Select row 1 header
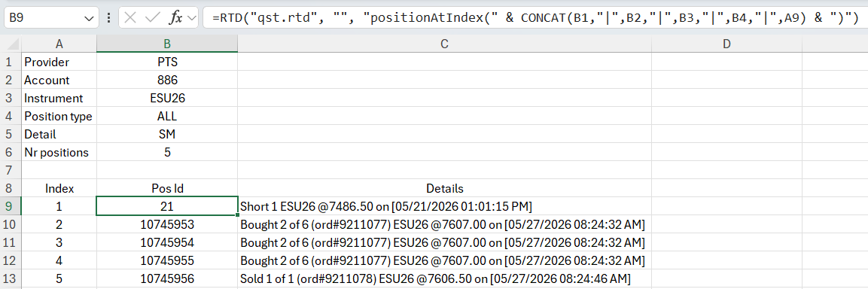The width and height of the screenshot is (868, 289). click(11, 62)
